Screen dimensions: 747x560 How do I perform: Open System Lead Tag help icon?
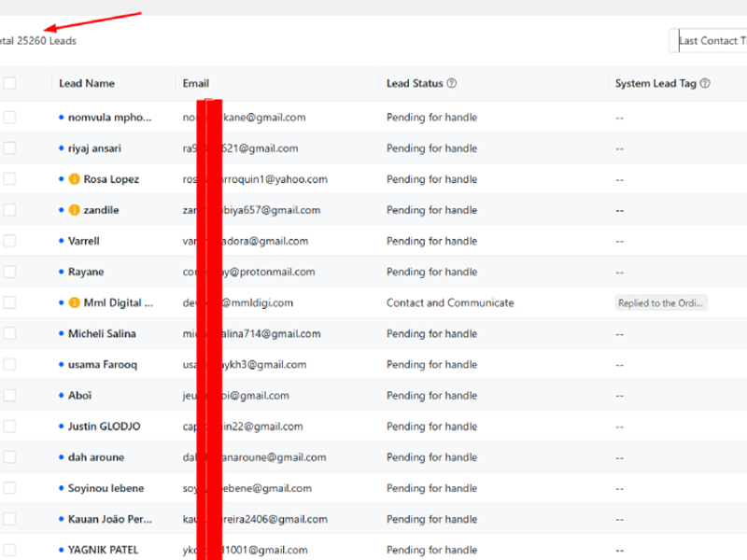tap(705, 83)
